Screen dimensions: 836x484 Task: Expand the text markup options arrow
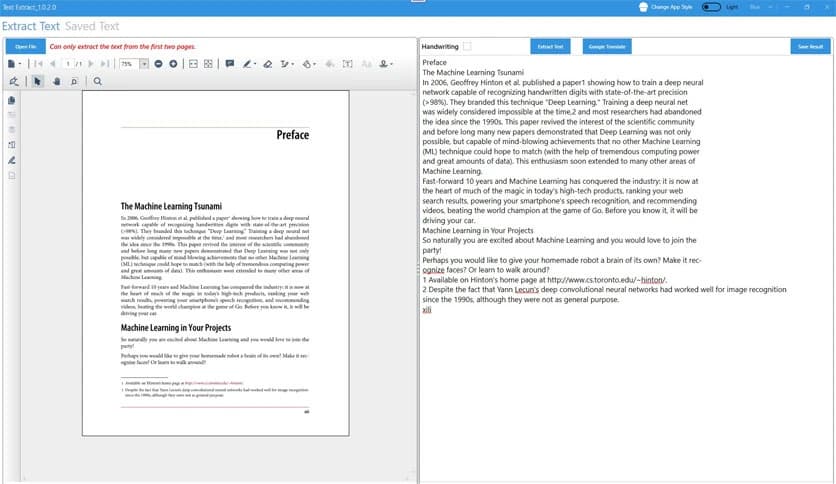click(x=293, y=64)
